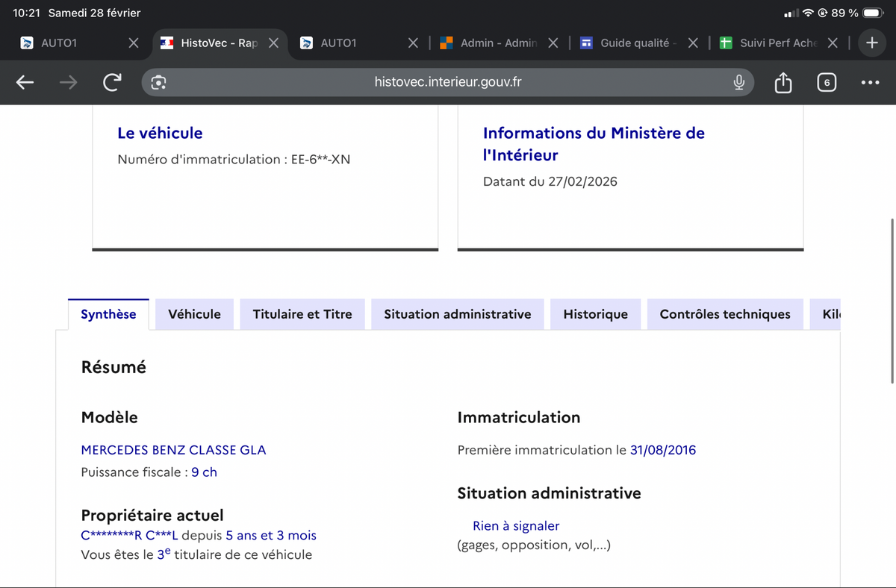
Task: Click the Rien à signaler link
Action: (516, 526)
